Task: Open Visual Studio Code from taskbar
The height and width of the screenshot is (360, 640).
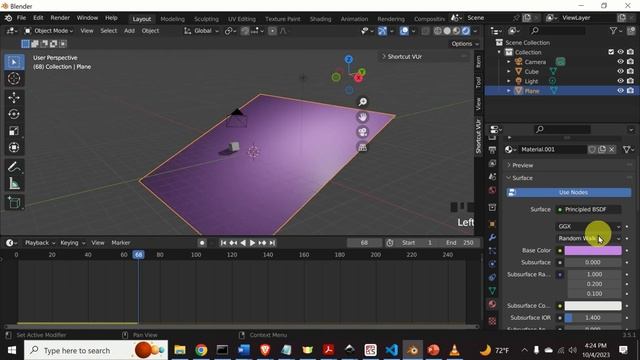Action: coord(391,350)
